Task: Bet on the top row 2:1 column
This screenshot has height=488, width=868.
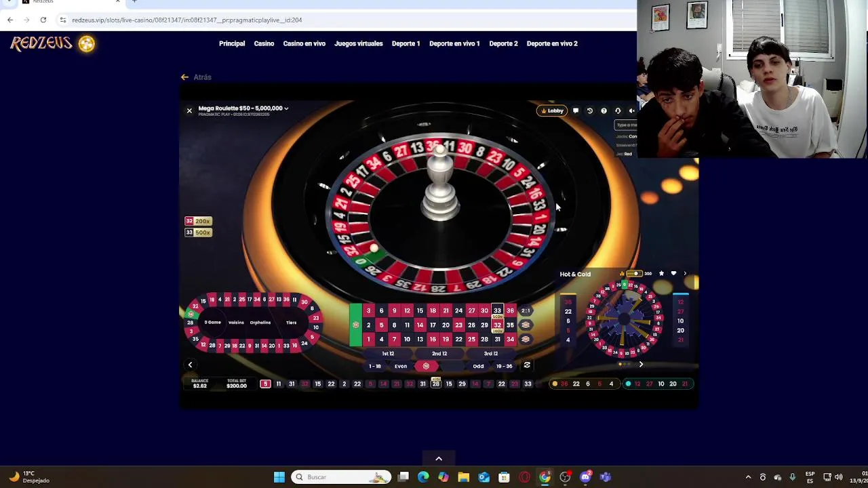Action: (x=526, y=310)
